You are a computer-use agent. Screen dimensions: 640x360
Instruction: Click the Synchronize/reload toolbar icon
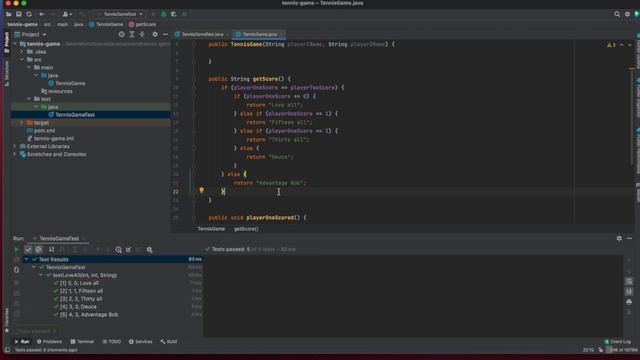pos(29,14)
